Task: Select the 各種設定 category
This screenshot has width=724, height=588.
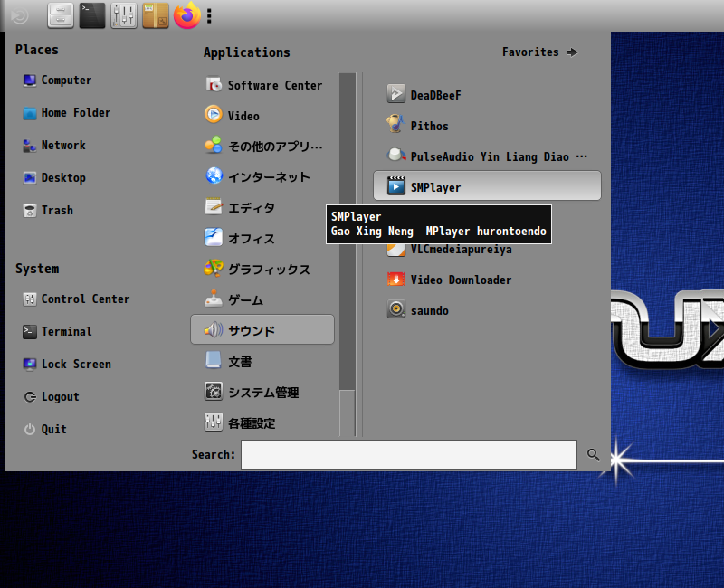Action: click(262, 422)
